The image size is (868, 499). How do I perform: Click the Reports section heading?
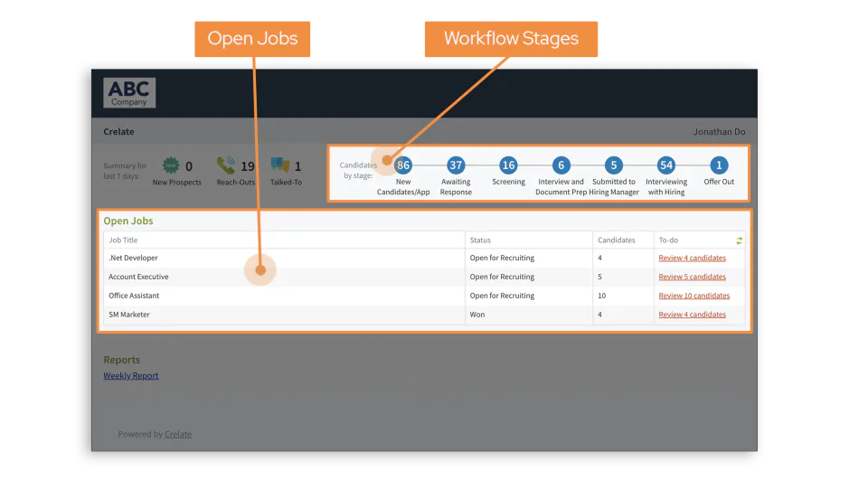click(x=122, y=360)
